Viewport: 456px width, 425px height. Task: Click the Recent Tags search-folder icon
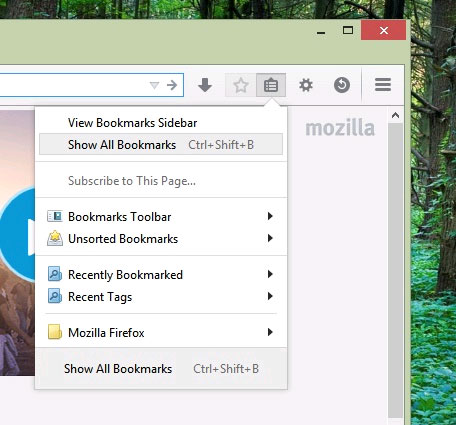click(55, 296)
